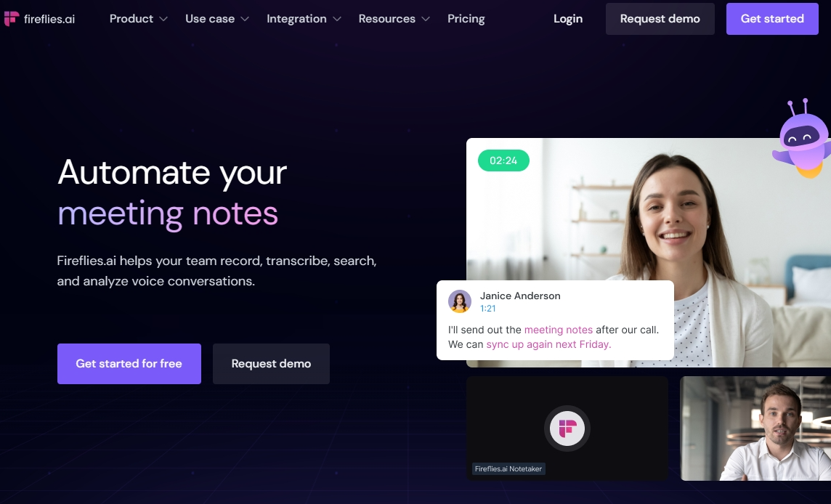Click the Fireflies Notetaker circular logo icon
The width and height of the screenshot is (831, 504).
(567, 428)
